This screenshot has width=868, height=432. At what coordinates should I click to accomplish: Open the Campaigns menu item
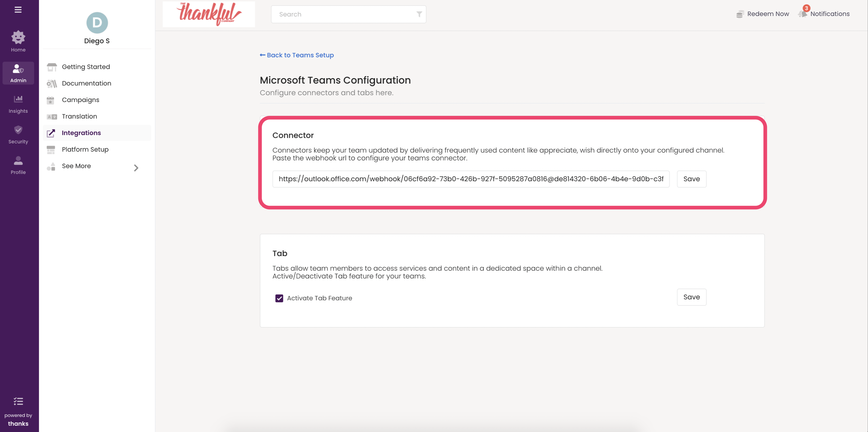coord(80,100)
